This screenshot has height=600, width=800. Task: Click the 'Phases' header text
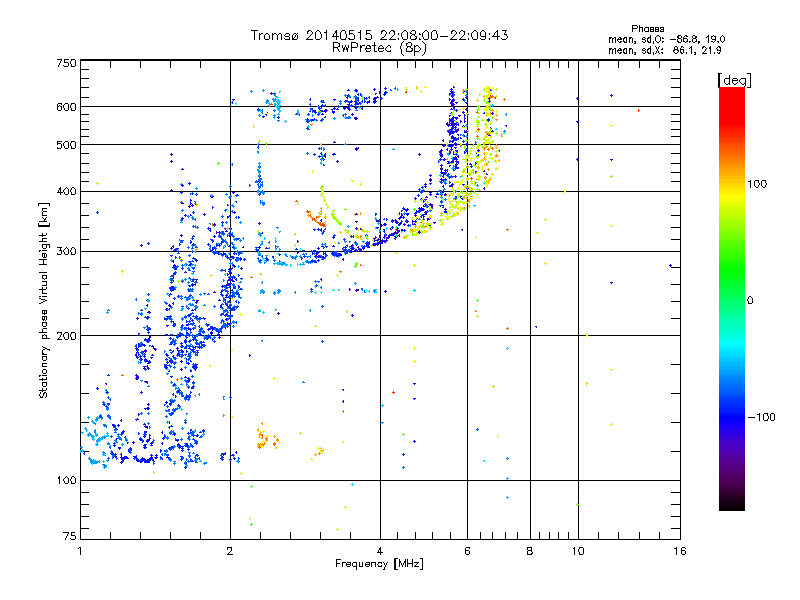[647, 29]
